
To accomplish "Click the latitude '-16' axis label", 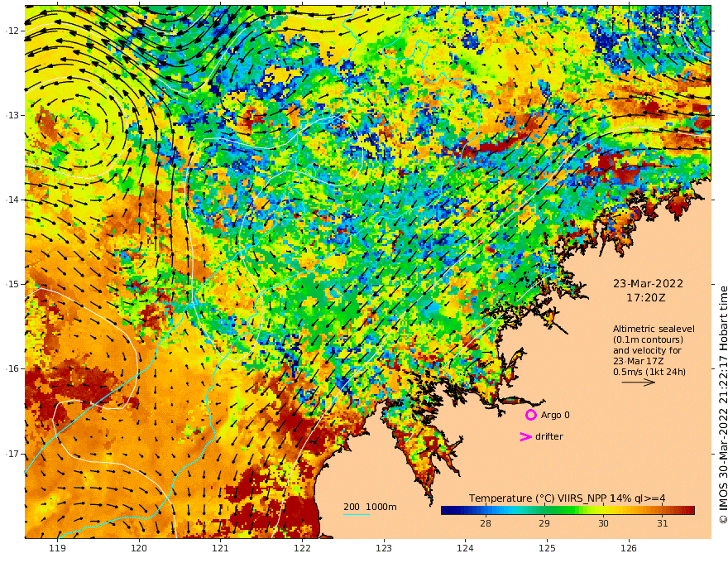I will tap(12, 368).
